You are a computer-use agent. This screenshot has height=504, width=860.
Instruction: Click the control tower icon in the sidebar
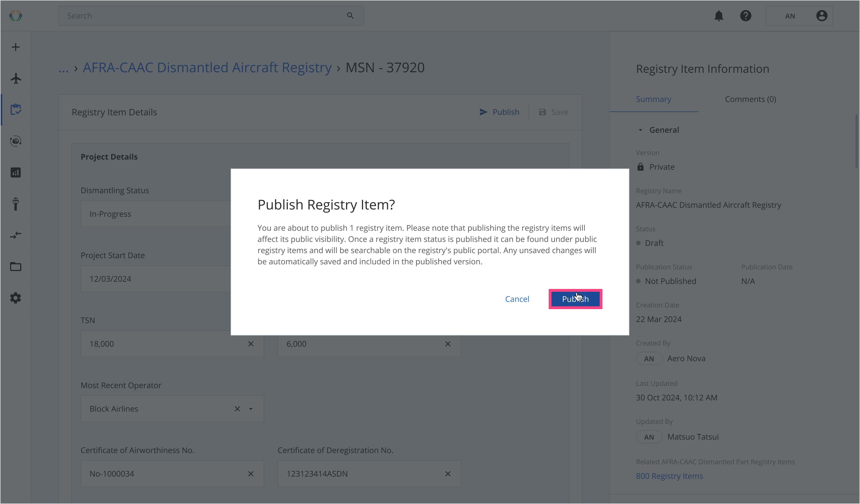pyautogui.click(x=16, y=204)
